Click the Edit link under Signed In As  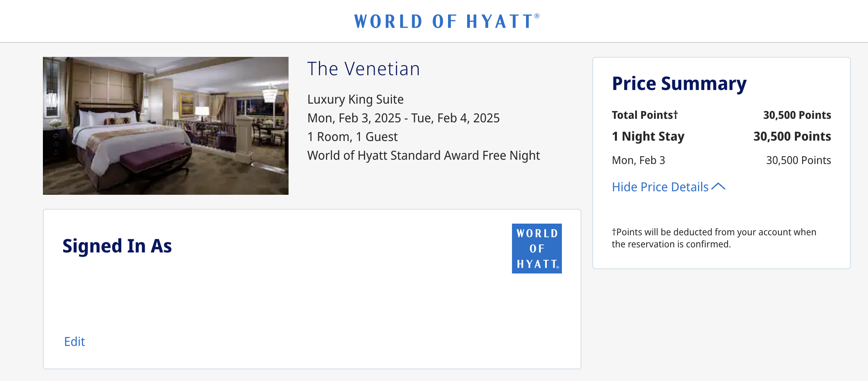[74, 342]
